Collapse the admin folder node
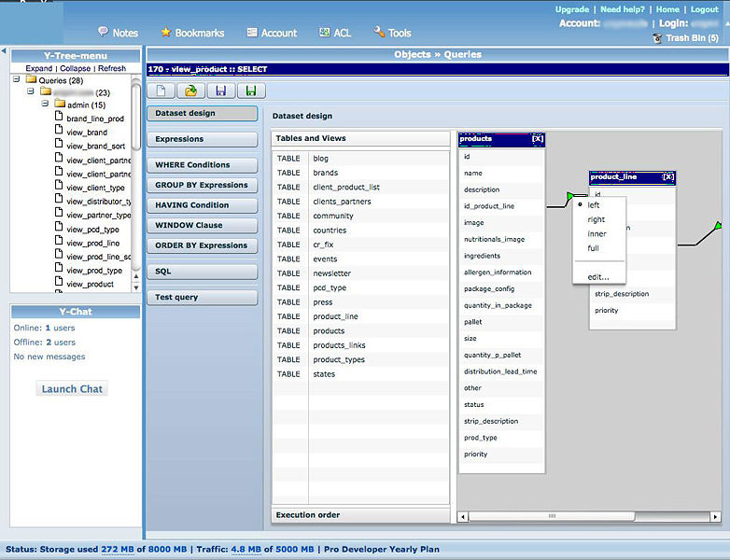The image size is (730, 560). 45,105
